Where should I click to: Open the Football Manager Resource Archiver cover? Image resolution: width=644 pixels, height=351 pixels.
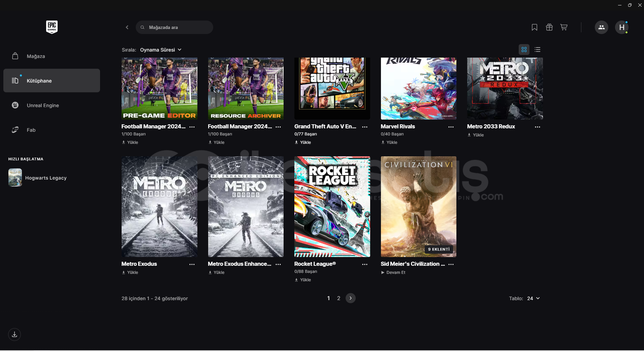click(246, 89)
